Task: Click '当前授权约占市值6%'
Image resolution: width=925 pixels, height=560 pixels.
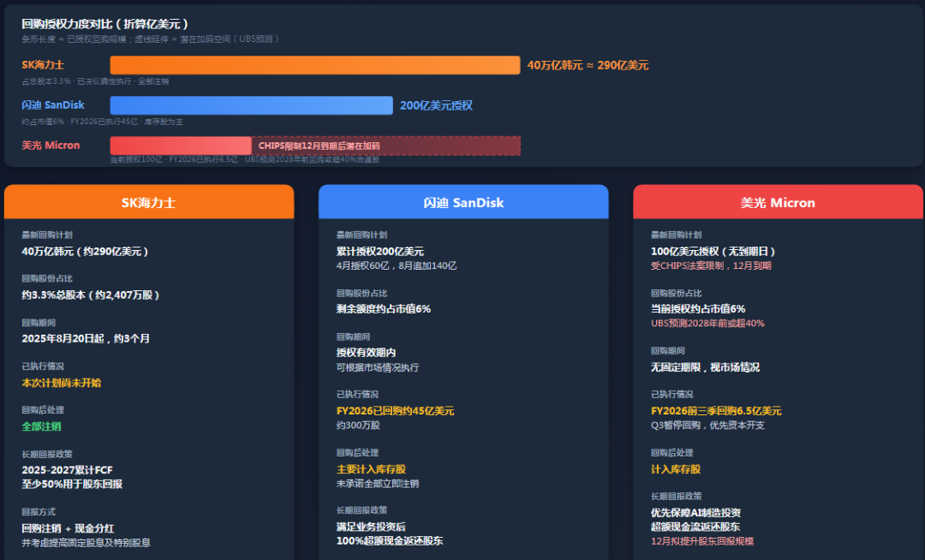Action: click(x=698, y=308)
